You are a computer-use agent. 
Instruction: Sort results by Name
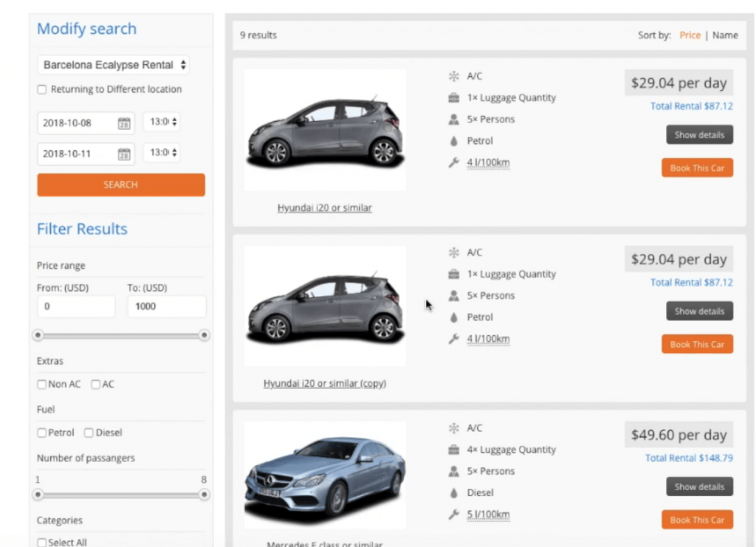point(725,35)
